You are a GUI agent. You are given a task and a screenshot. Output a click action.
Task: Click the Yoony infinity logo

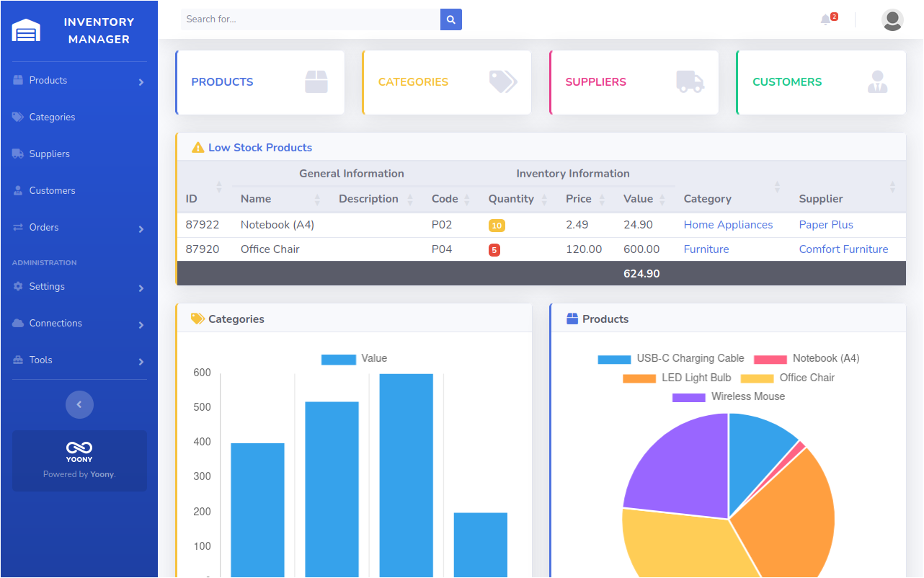coord(79,448)
